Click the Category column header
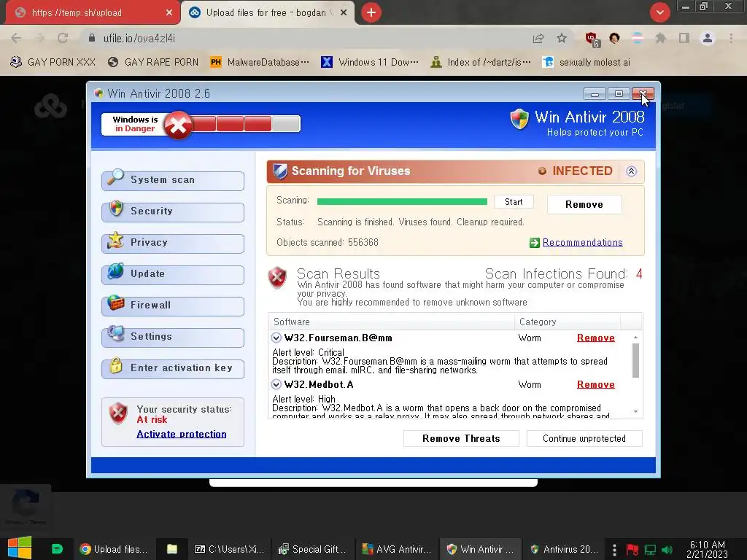The height and width of the screenshot is (560, 747). [567, 322]
